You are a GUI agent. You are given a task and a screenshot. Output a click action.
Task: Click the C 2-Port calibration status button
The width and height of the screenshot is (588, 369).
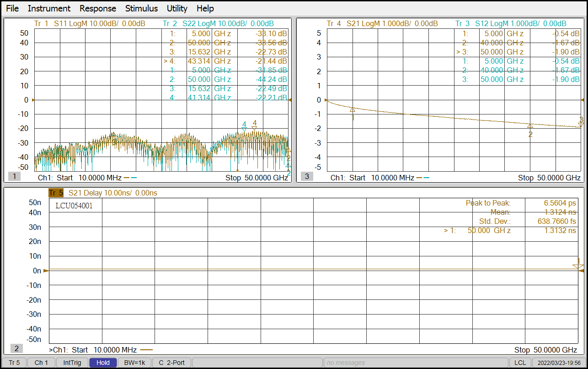pyautogui.click(x=171, y=363)
